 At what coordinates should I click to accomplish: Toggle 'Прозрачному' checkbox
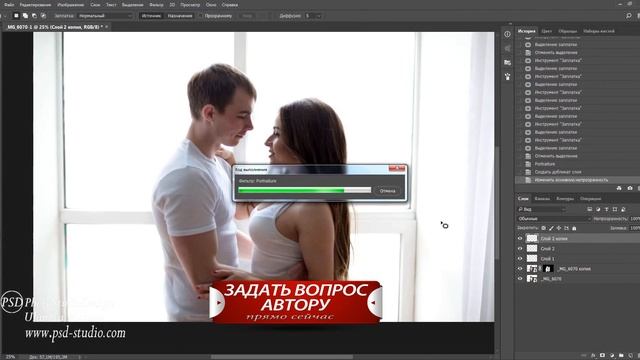coord(200,16)
